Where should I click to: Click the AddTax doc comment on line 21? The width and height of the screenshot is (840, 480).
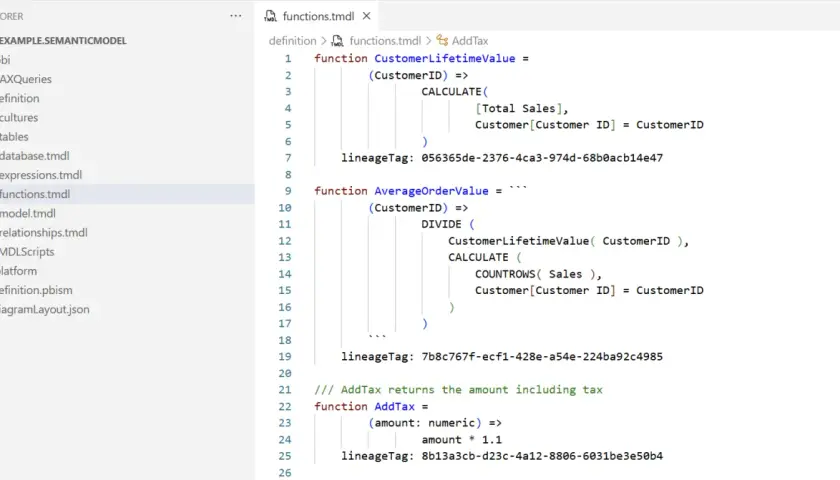[x=459, y=390]
